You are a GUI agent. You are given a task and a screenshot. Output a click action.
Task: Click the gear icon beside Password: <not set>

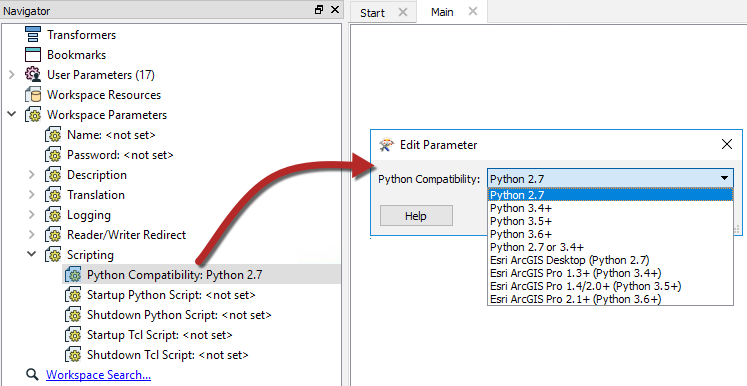click(x=53, y=155)
